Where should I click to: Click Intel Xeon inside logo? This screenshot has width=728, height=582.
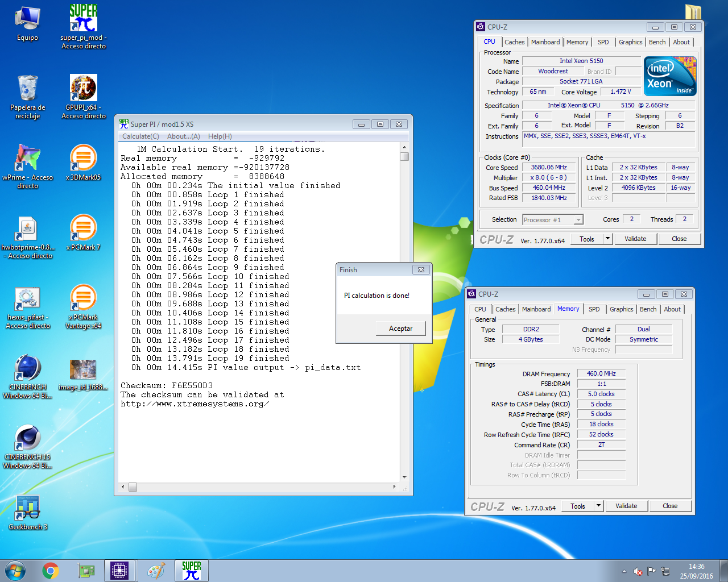670,76
